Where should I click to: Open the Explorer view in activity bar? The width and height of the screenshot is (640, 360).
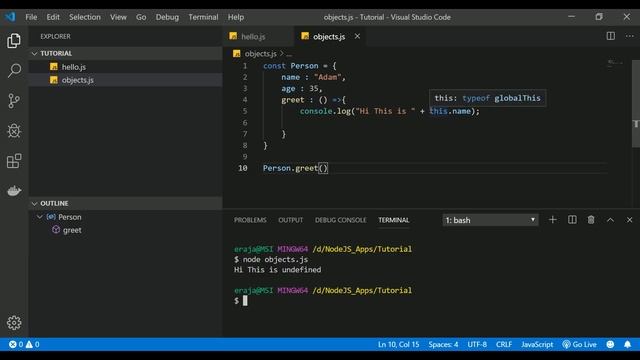click(x=14, y=40)
